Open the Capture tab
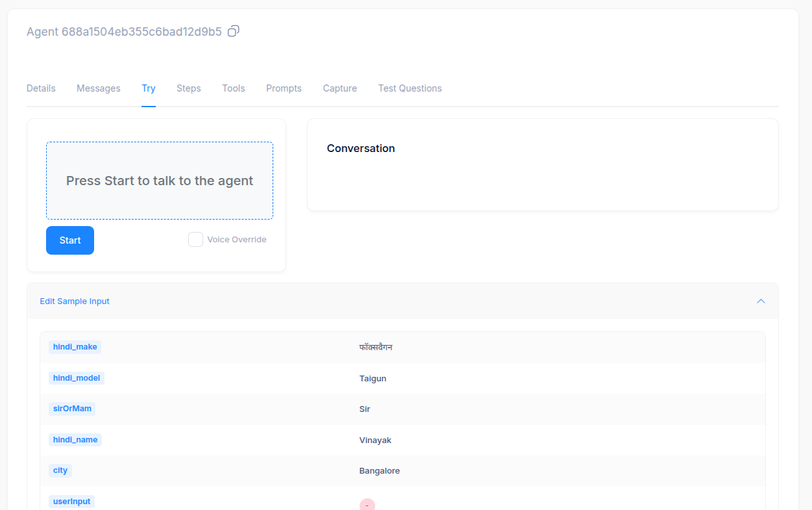Screen dimensions: 812x510 pyautogui.click(x=340, y=88)
